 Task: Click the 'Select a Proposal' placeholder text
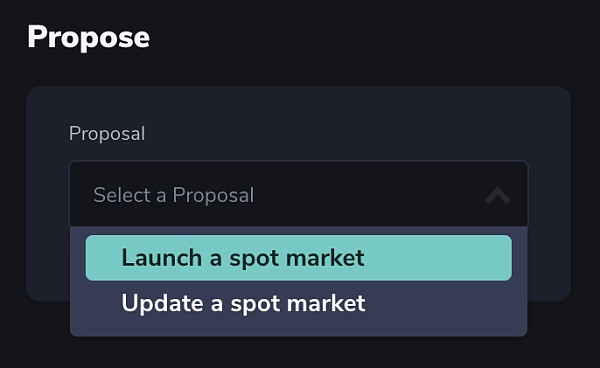click(174, 195)
